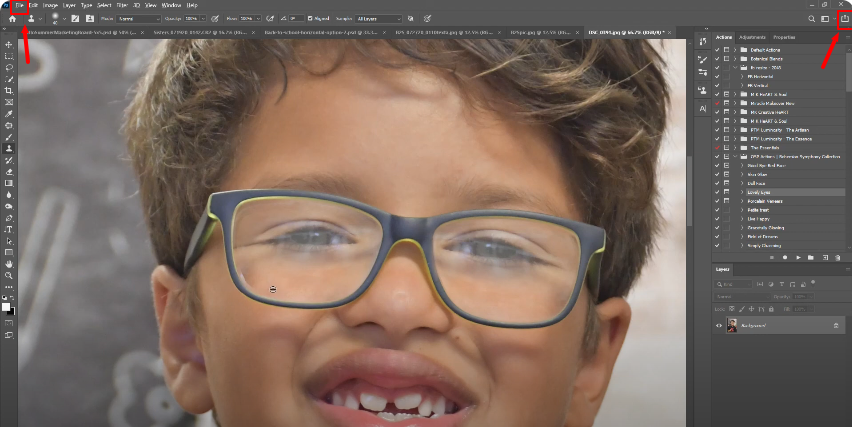The height and width of the screenshot is (427, 852).
Task: Switch to the Properties tab
Action: point(784,37)
